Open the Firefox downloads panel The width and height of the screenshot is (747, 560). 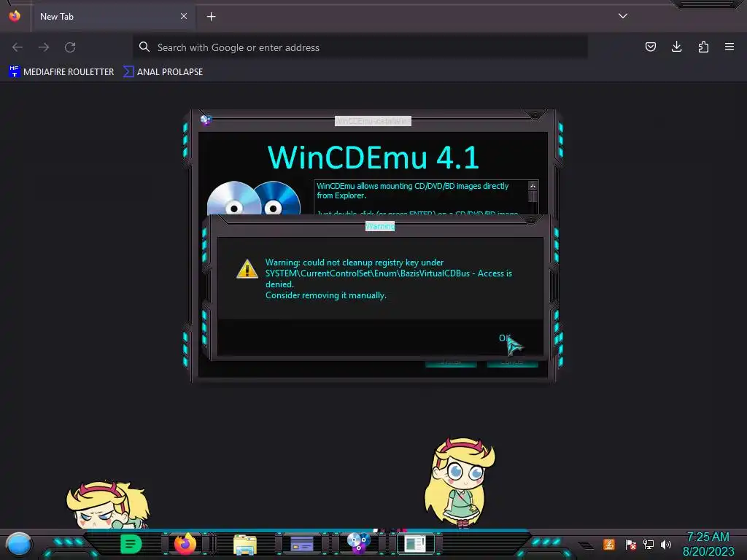click(x=676, y=47)
